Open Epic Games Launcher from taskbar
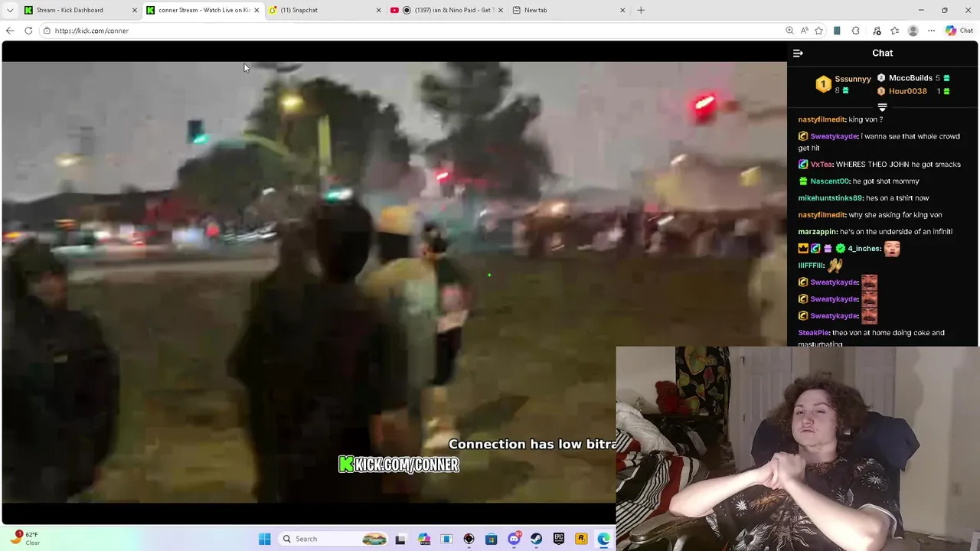 559,539
